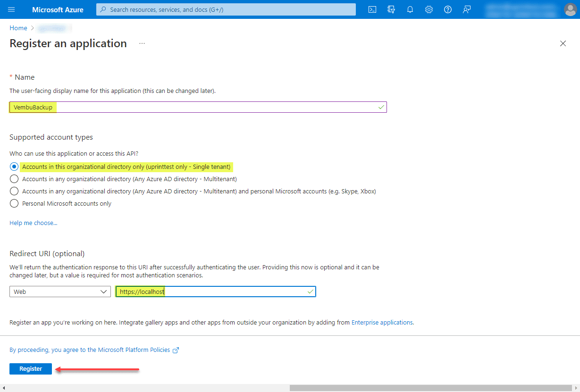
Task: Select Multitenant and personal Microsoft accounts option
Action: point(14,191)
